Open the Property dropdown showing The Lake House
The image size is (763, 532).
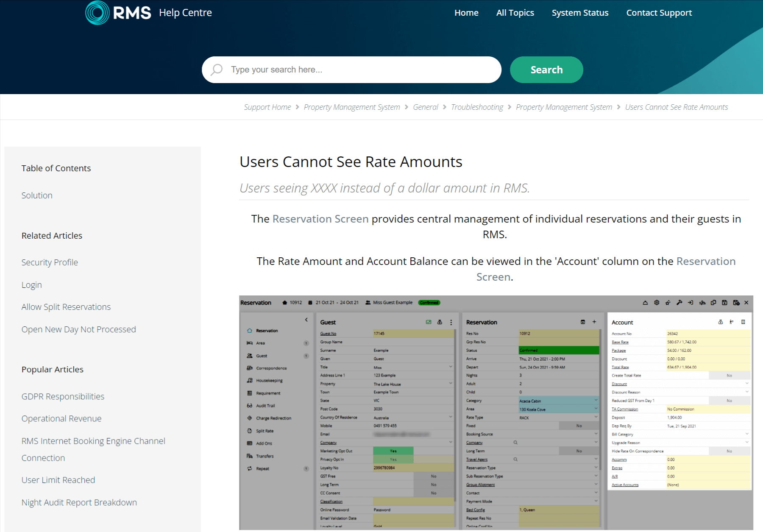[413, 384]
